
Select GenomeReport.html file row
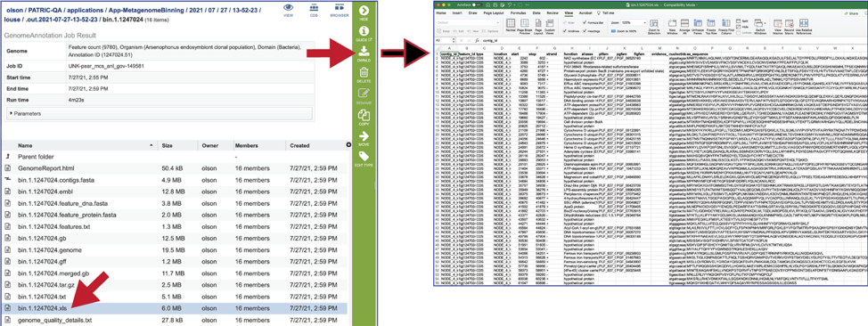(176, 167)
